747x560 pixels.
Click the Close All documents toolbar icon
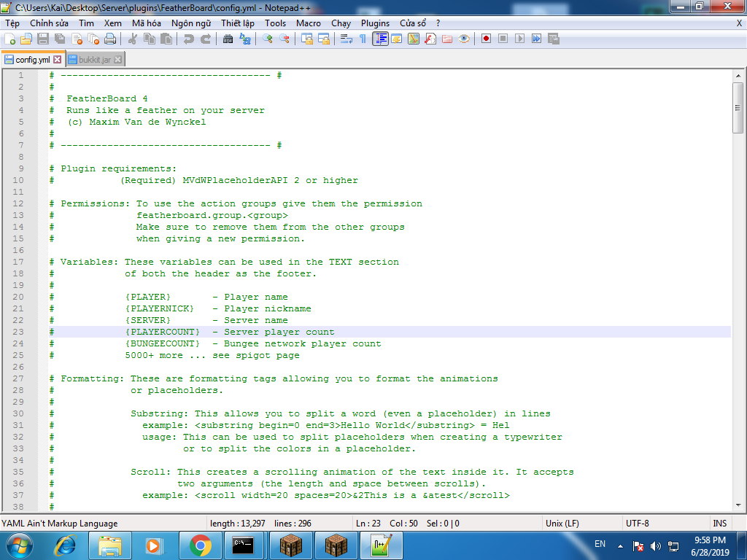[93, 39]
